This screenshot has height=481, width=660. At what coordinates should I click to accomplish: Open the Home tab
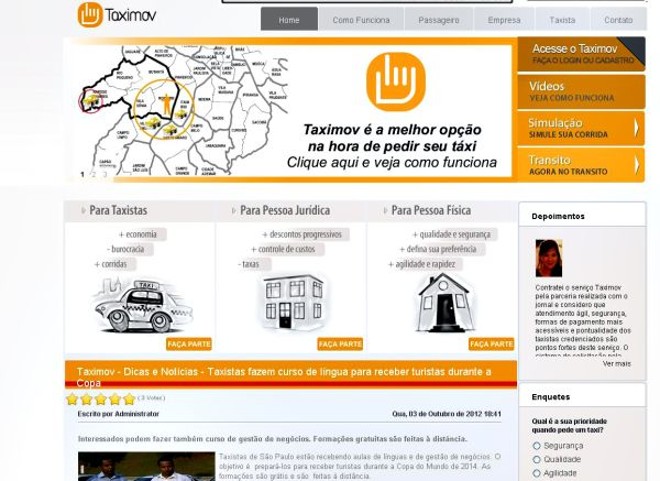point(289,19)
